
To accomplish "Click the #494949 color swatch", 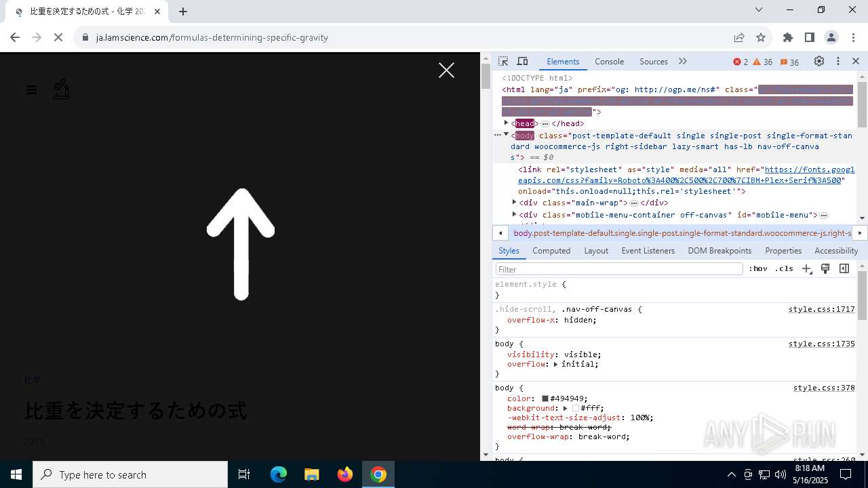I will (545, 399).
